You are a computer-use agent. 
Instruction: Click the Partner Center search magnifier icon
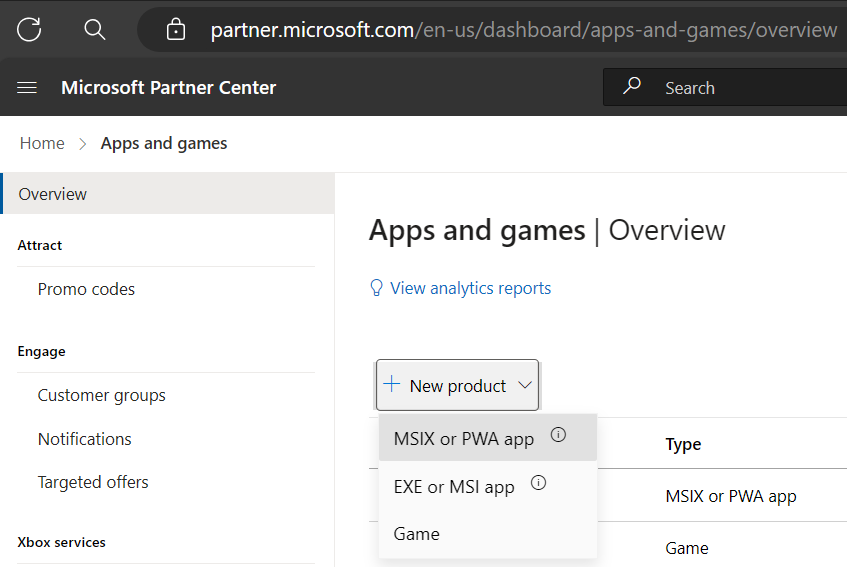click(x=631, y=86)
